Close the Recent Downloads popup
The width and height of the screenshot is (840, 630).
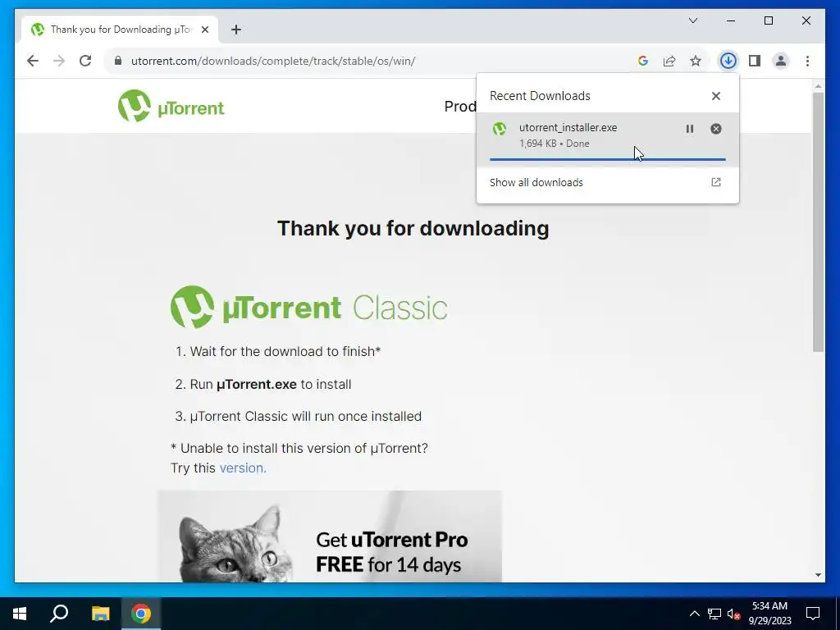coord(715,96)
